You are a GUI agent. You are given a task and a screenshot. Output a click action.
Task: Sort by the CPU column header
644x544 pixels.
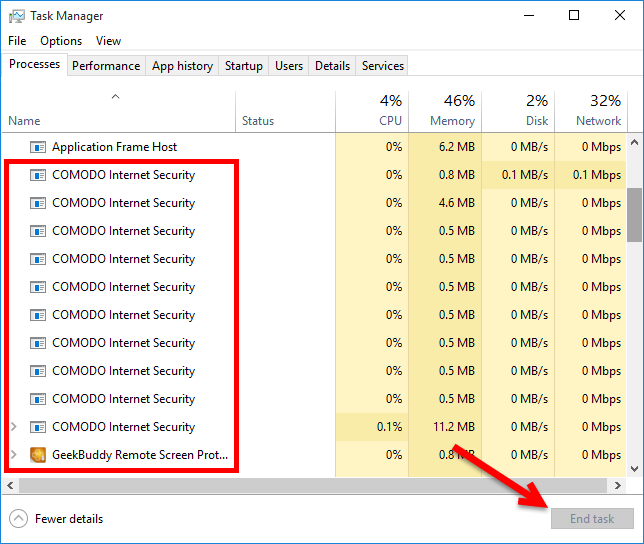pyautogui.click(x=372, y=112)
